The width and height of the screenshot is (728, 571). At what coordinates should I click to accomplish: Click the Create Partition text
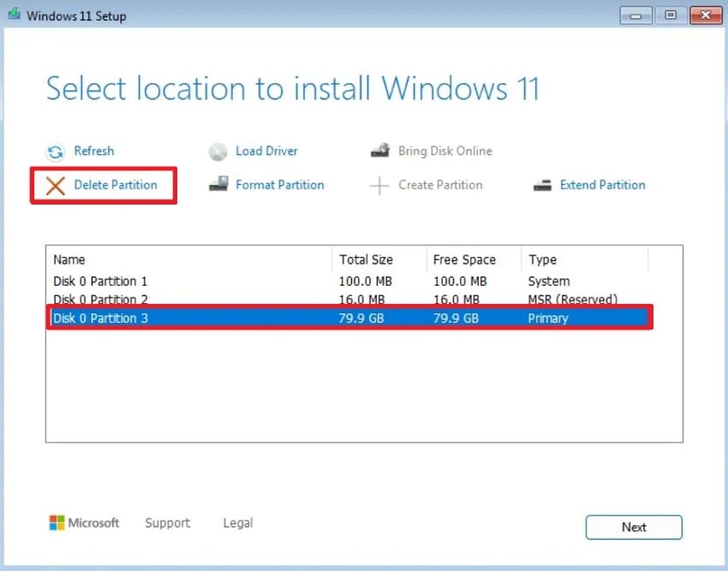(440, 185)
